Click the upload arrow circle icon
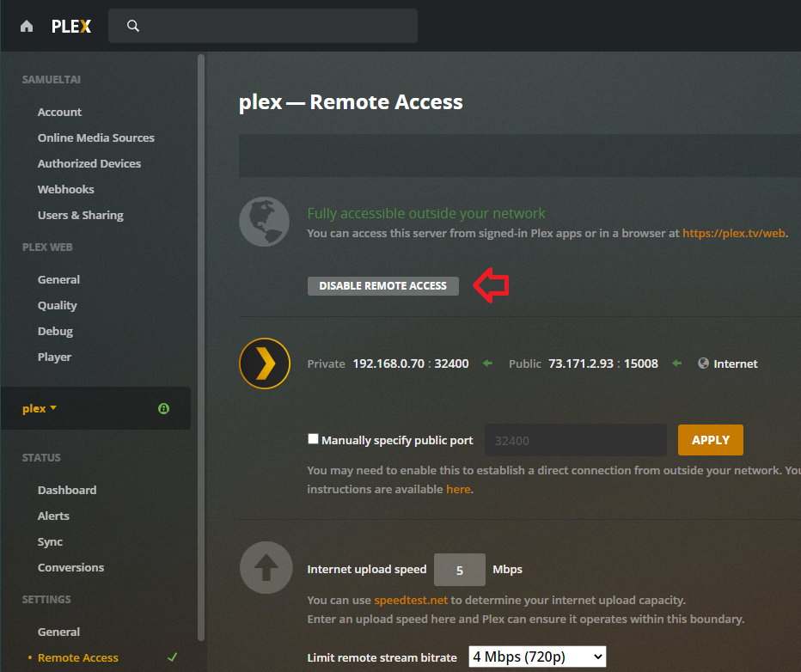The width and height of the screenshot is (801, 672). tap(266, 567)
